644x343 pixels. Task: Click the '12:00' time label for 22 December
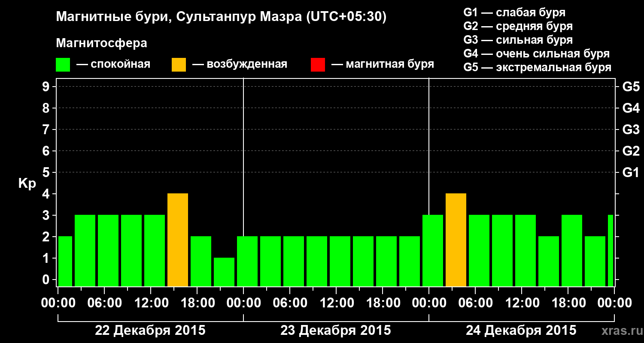pyautogui.click(x=151, y=303)
